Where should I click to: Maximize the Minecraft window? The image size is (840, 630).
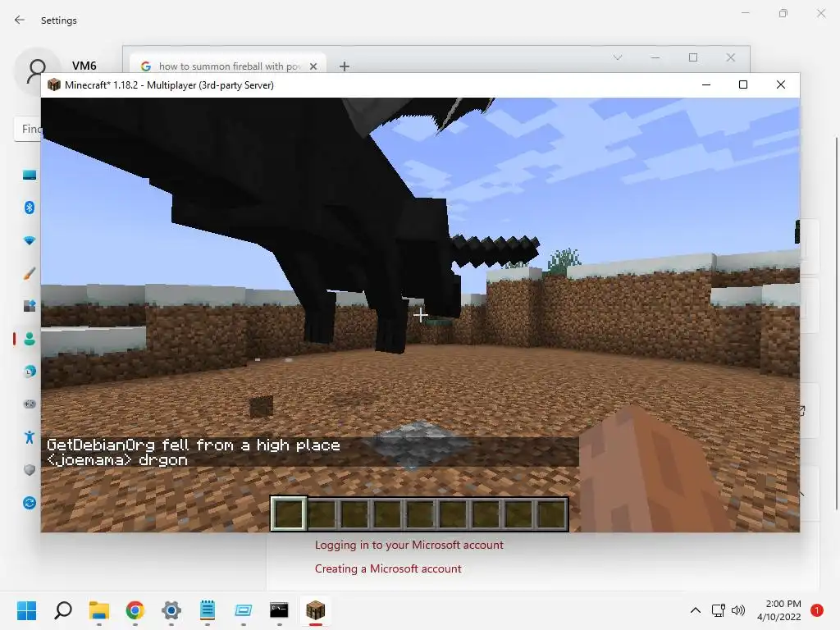(x=743, y=84)
